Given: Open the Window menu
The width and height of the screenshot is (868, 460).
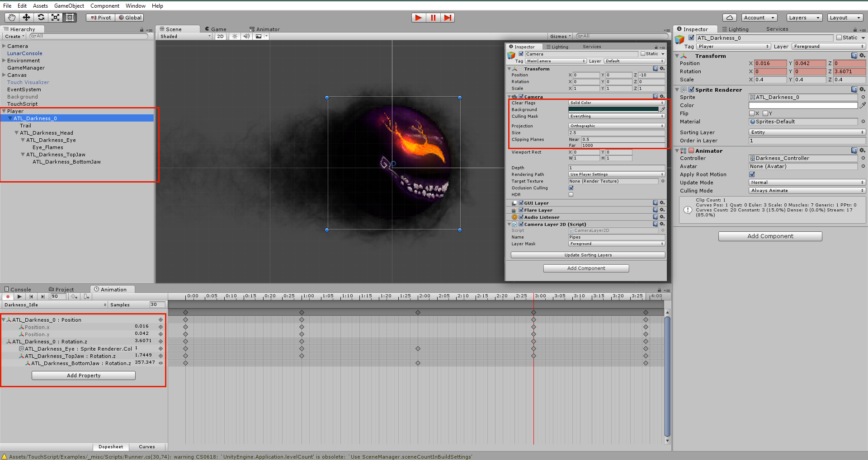Looking at the screenshot, I should [136, 6].
